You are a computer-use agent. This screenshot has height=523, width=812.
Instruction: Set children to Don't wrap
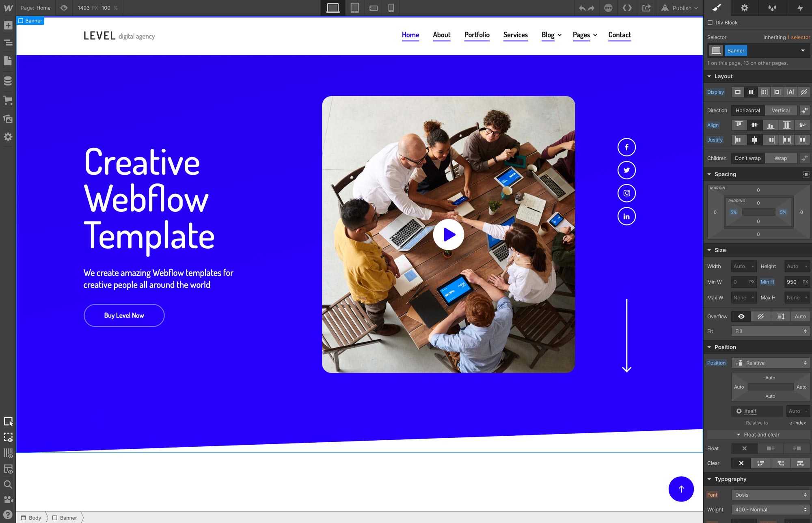pyautogui.click(x=748, y=158)
